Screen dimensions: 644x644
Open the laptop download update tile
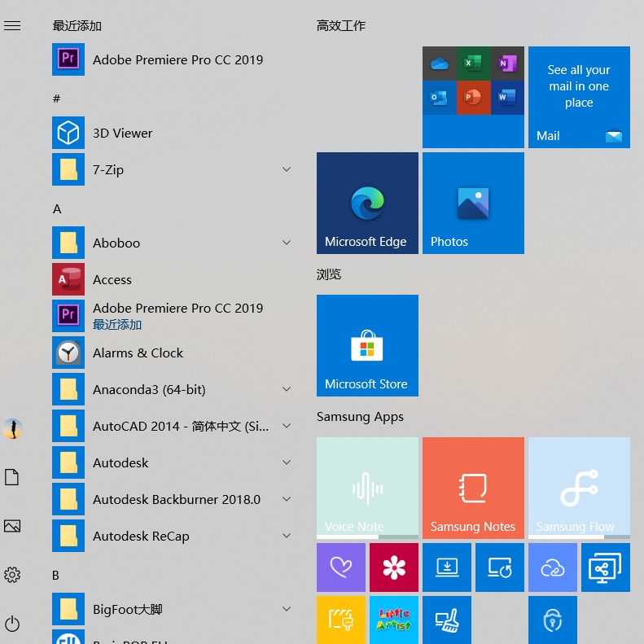pyautogui.click(x=447, y=567)
